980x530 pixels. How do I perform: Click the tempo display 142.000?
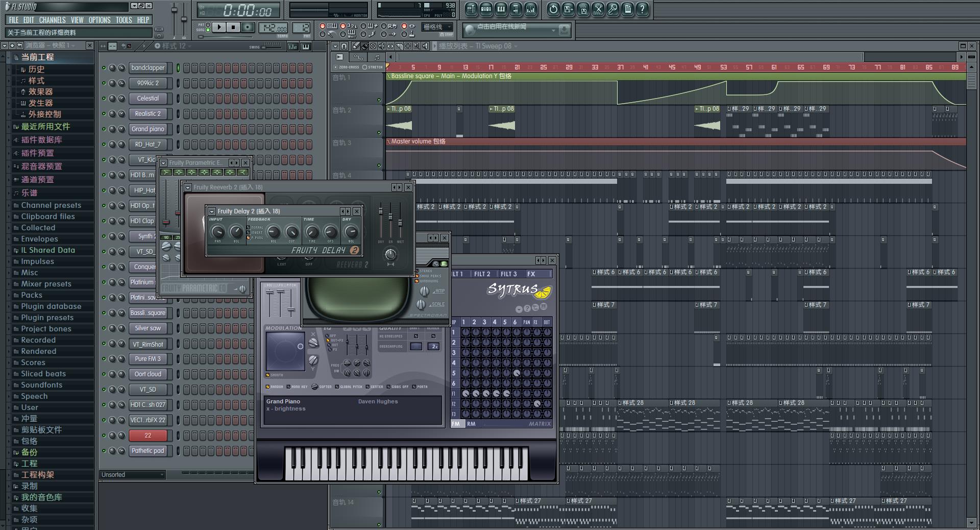click(x=273, y=28)
